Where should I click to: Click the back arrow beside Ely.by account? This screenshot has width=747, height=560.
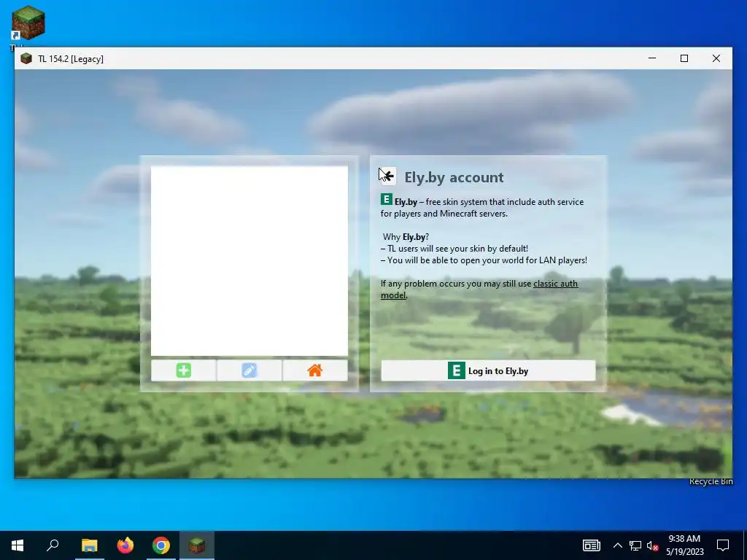tap(388, 176)
